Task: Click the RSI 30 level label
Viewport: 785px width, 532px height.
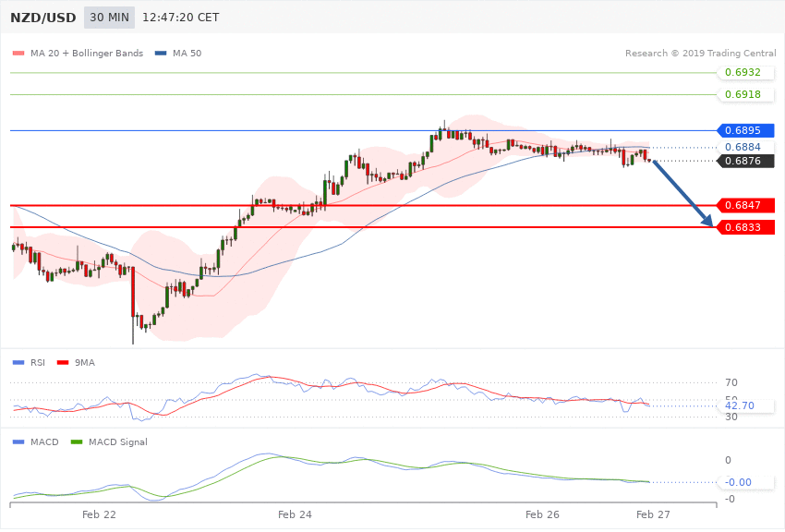Action: (731, 417)
